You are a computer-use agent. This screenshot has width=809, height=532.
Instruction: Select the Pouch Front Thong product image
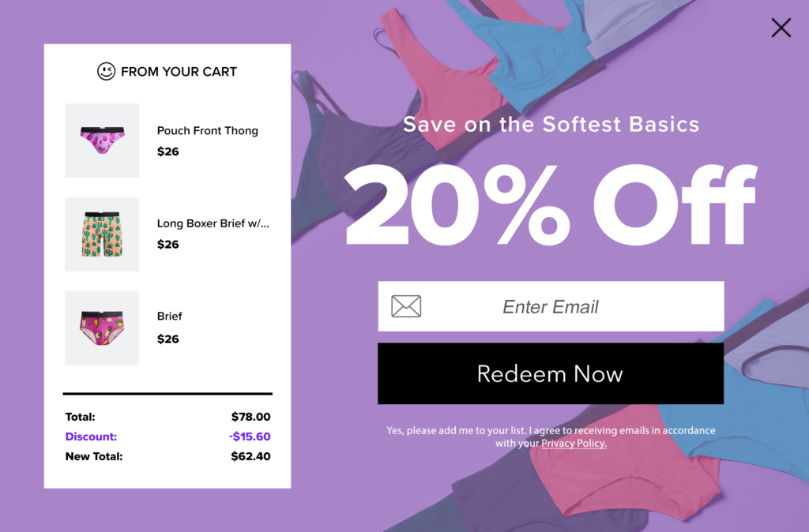click(x=102, y=140)
